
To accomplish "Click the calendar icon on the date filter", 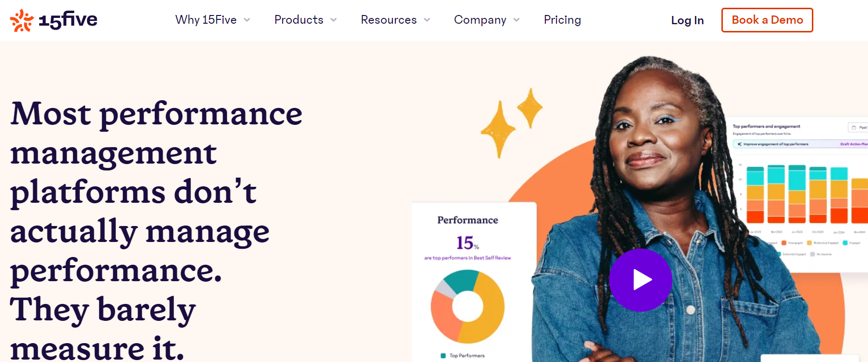I will click(x=853, y=127).
